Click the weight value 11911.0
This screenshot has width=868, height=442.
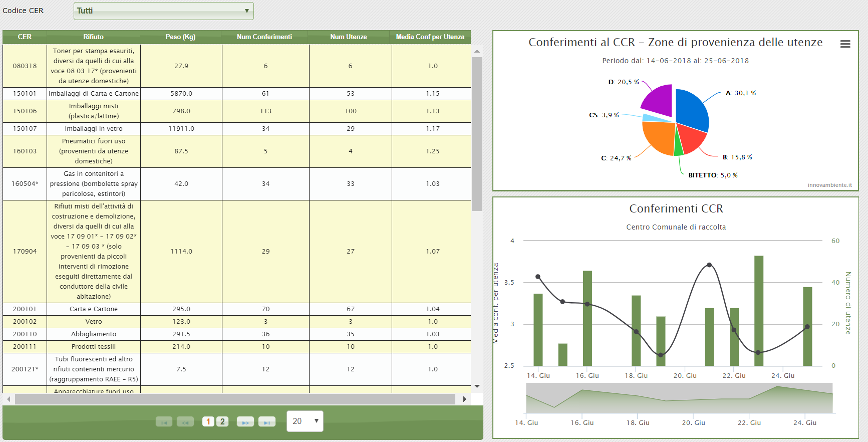pyautogui.click(x=181, y=128)
